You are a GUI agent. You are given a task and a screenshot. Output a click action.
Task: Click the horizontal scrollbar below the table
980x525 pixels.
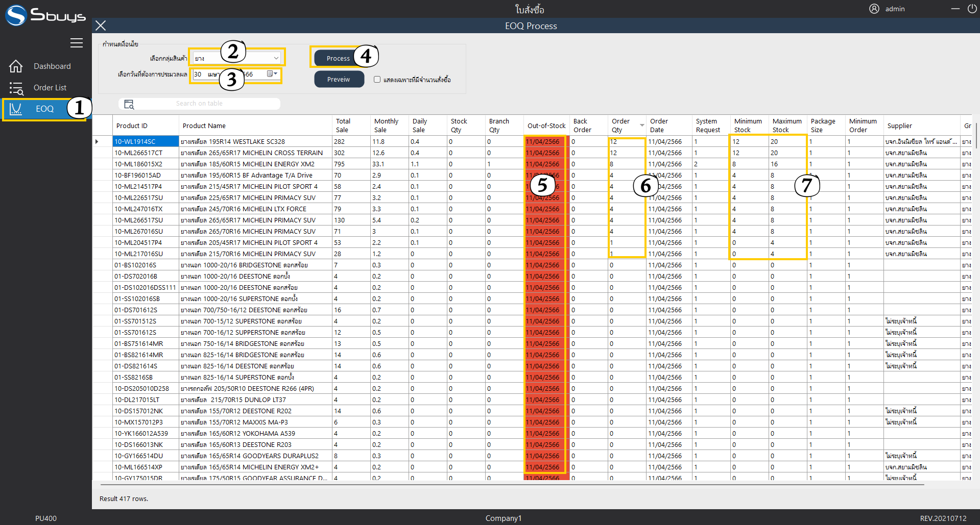tap(511, 484)
